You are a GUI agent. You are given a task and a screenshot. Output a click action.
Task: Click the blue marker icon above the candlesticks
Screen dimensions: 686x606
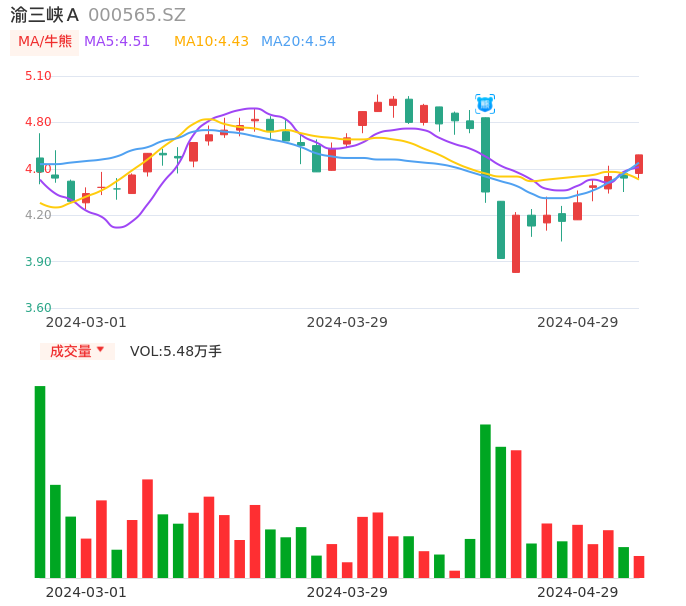pyautogui.click(x=485, y=103)
